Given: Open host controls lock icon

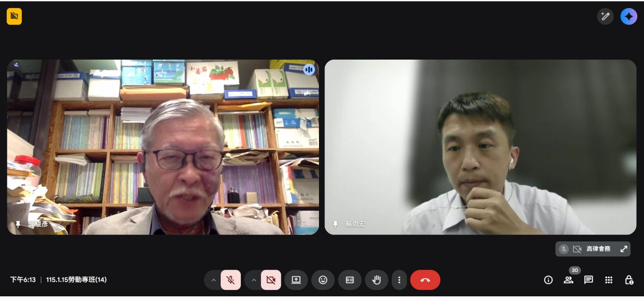Looking at the screenshot, I should (629, 280).
